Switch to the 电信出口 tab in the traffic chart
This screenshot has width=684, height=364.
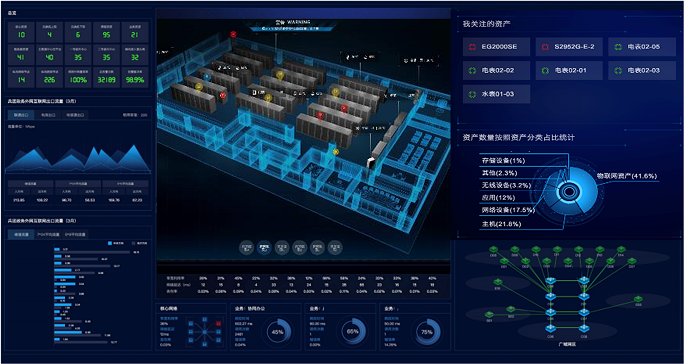pos(48,115)
